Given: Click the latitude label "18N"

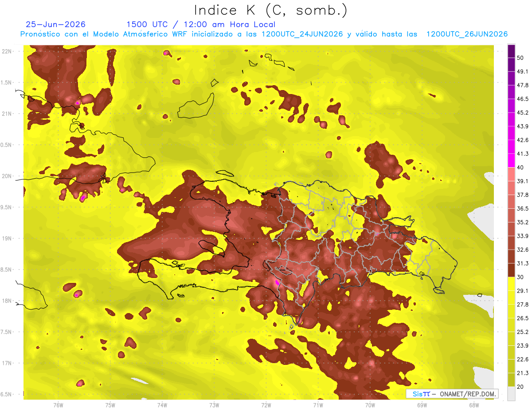Looking at the screenshot, I should click(8, 301).
